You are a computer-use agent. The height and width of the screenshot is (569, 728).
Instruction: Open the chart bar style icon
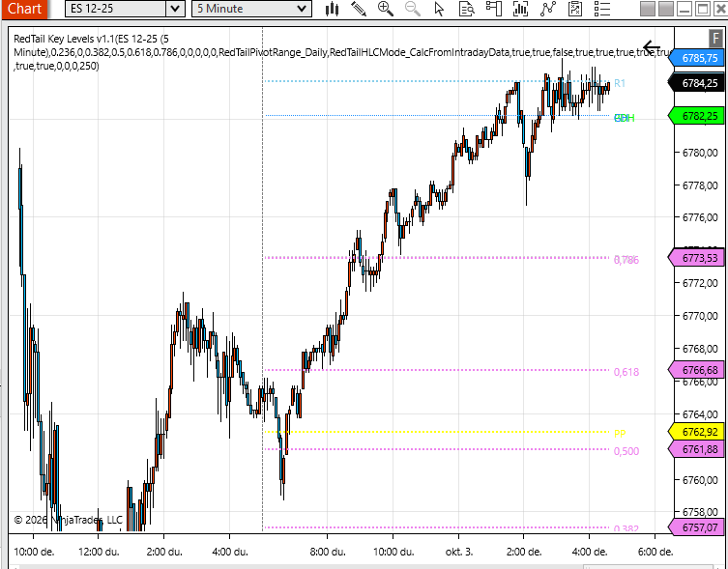coord(332,9)
